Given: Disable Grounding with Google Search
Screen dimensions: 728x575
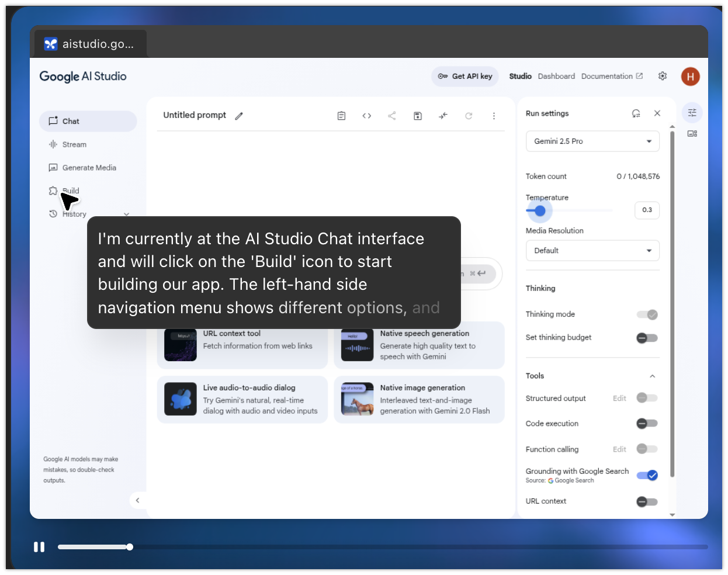Looking at the screenshot, I should [x=647, y=475].
